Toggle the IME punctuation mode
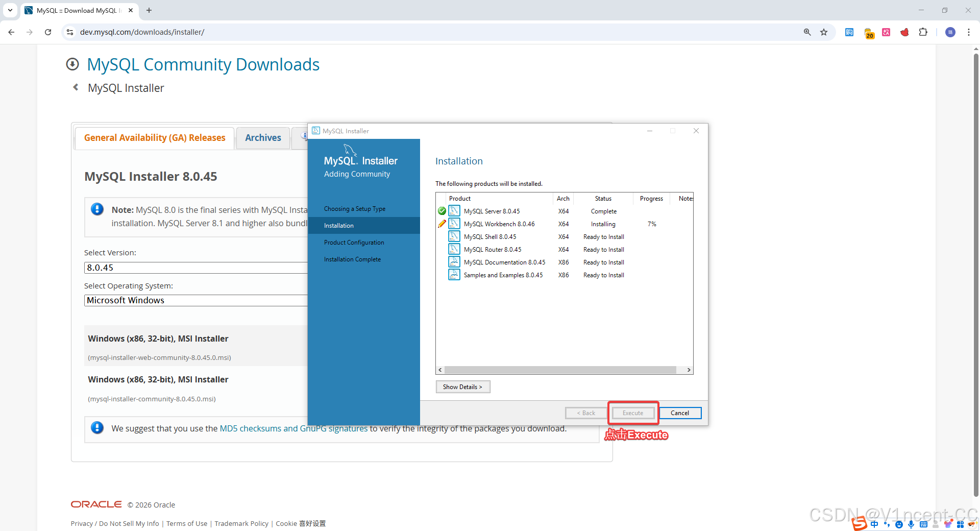980x531 pixels. coord(887,524)
